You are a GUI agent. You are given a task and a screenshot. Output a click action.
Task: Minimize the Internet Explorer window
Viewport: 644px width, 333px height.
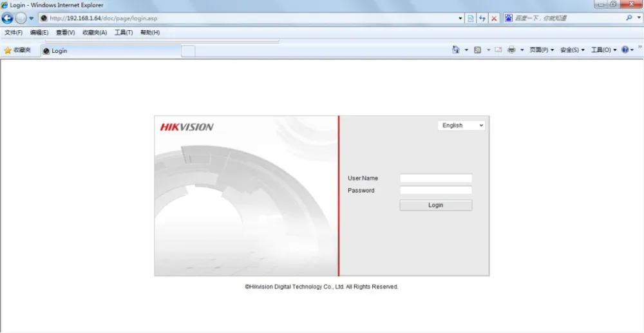coord(601,4)
